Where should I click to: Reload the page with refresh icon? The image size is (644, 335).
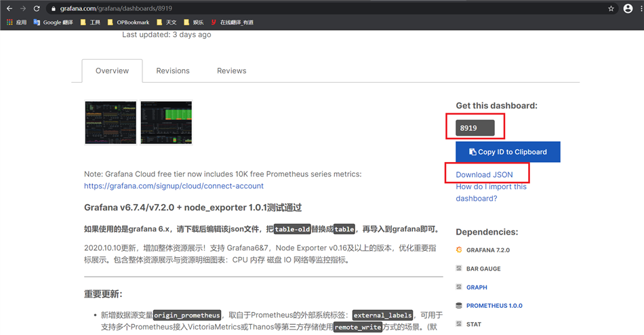tap(37, 8)
